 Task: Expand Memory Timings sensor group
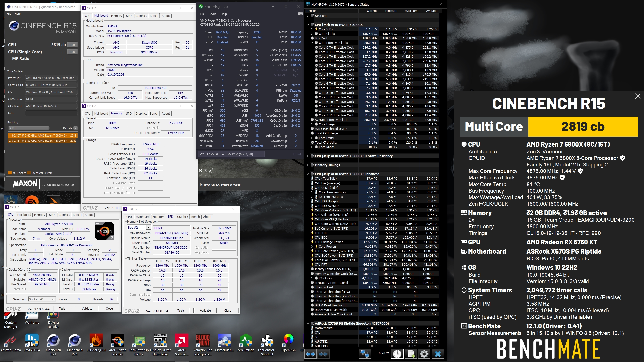tap(308, 165)
